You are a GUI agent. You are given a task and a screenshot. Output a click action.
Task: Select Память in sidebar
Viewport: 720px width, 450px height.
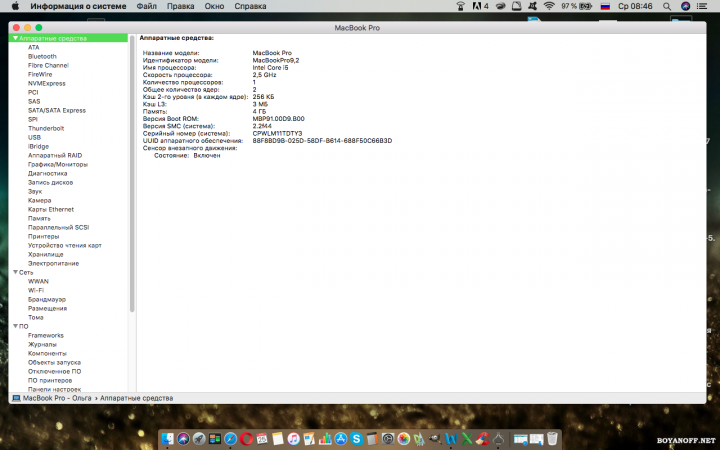click(x=39, y=218)
